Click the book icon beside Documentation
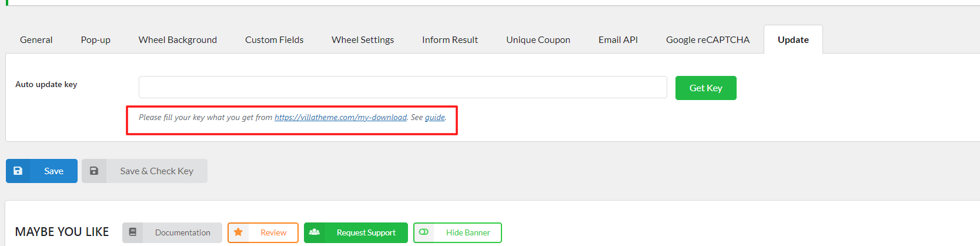This screenshot has width=980, height=246. 133,232
